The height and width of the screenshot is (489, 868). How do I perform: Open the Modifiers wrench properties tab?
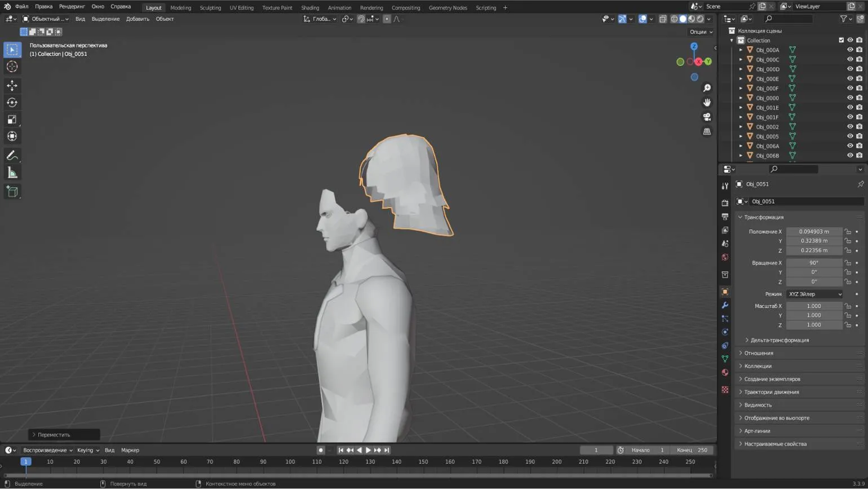725,305
